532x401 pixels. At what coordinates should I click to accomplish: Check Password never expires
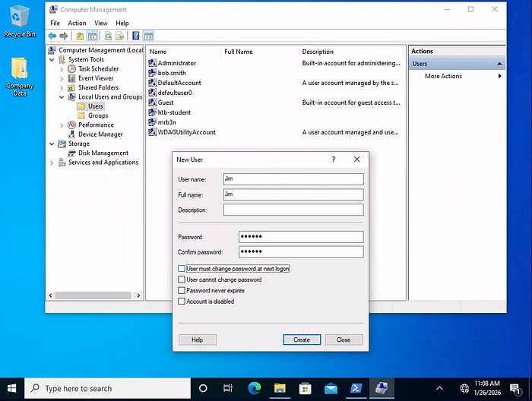click(182, 290)
